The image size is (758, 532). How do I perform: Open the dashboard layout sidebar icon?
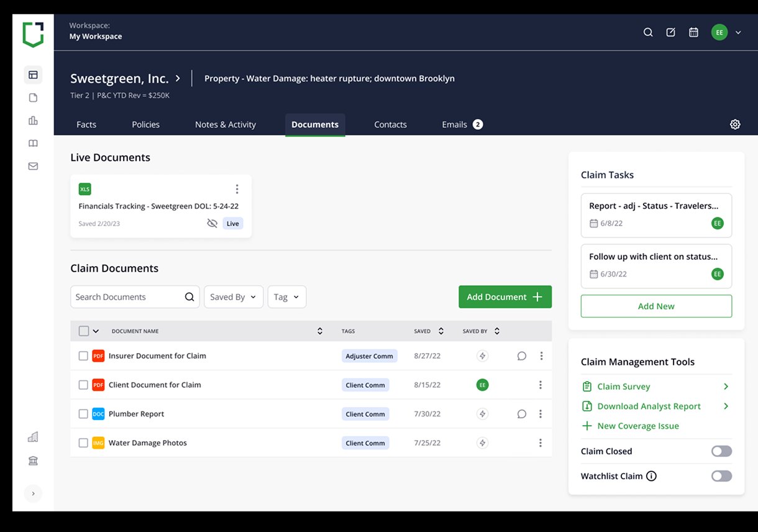(33, 75)
